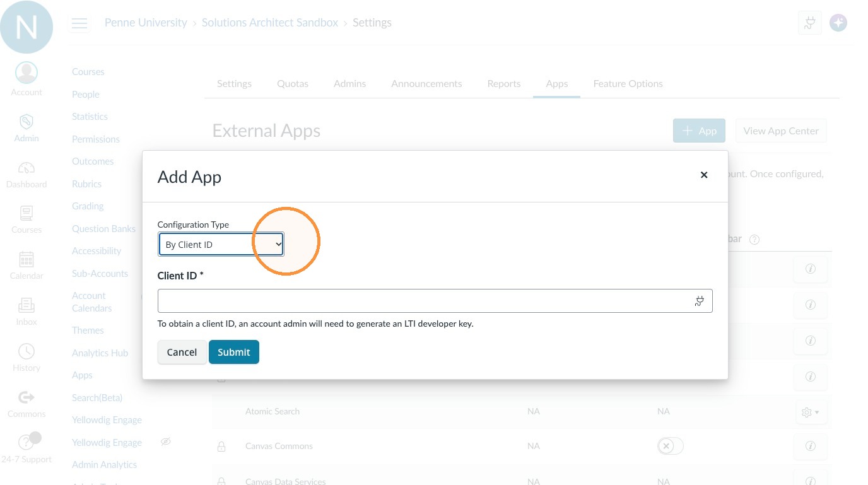The image size is (868, 485).
Task: Open Account in global navigation
Action: point(26,79)
